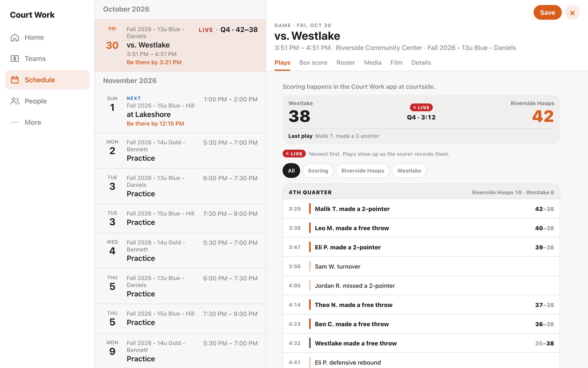Open Mon 9 14u Gold Bennett practice
The height and width of the screenshot is (368, 588).
[180, 351]
